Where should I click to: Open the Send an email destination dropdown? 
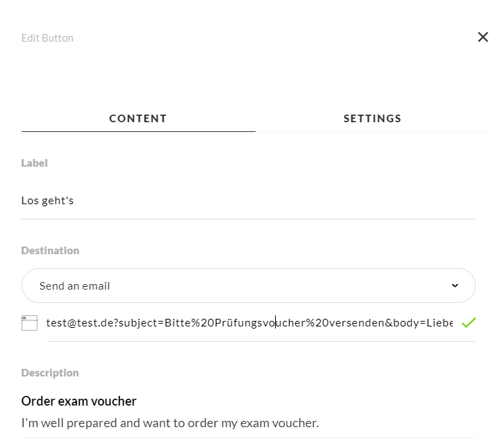click(248, 285)
